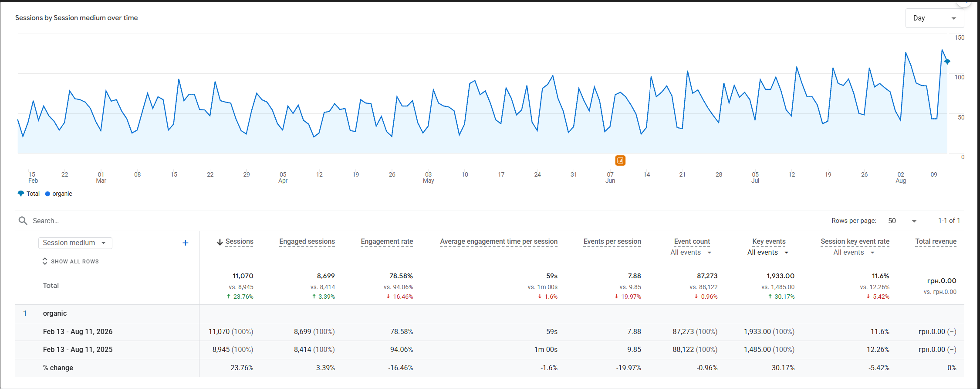980x389 pixels.
Task: Sort by Total revenue column header
Action: 936,242
